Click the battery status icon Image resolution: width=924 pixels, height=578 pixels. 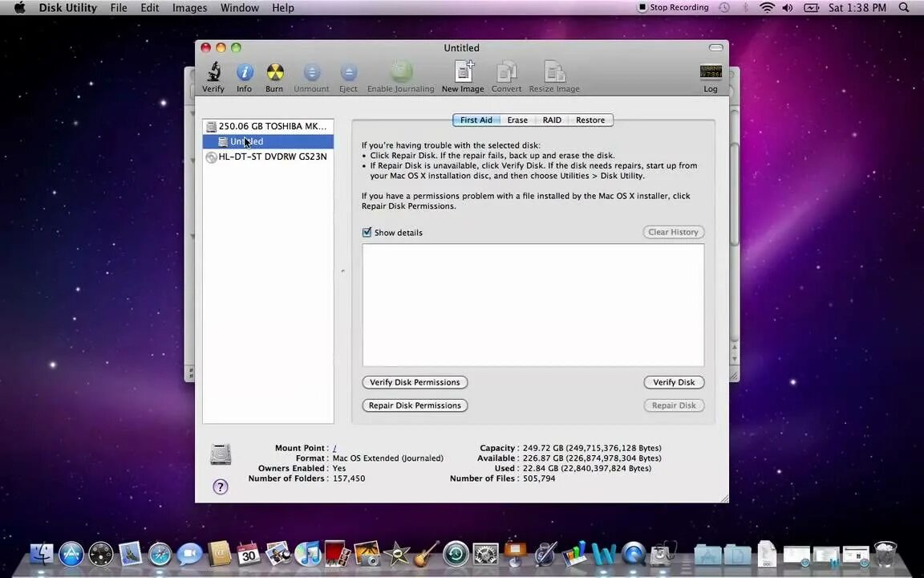812,8
